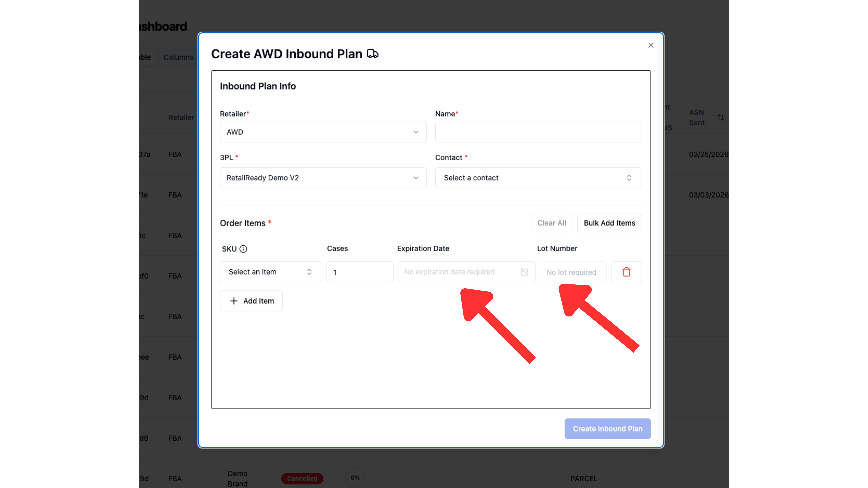Image resolution: width=868 pixels, height=488 pixels.
Task: Click into the Name input field
Action: 538,132
